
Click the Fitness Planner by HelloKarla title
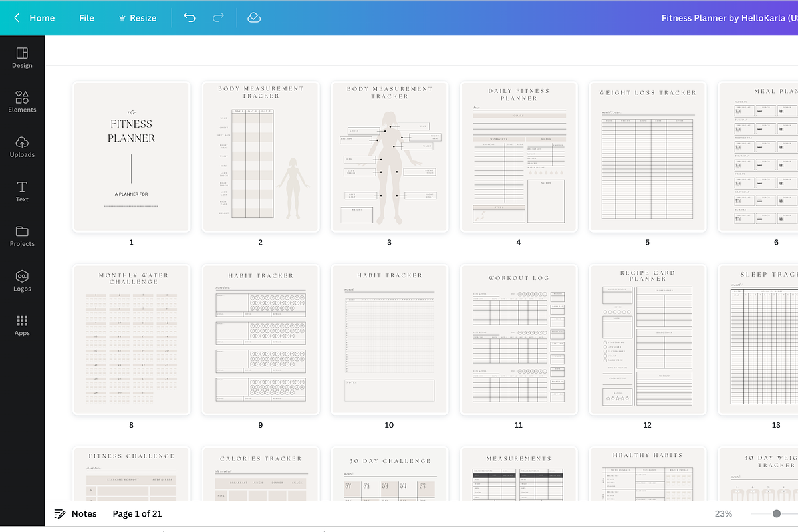730,18
